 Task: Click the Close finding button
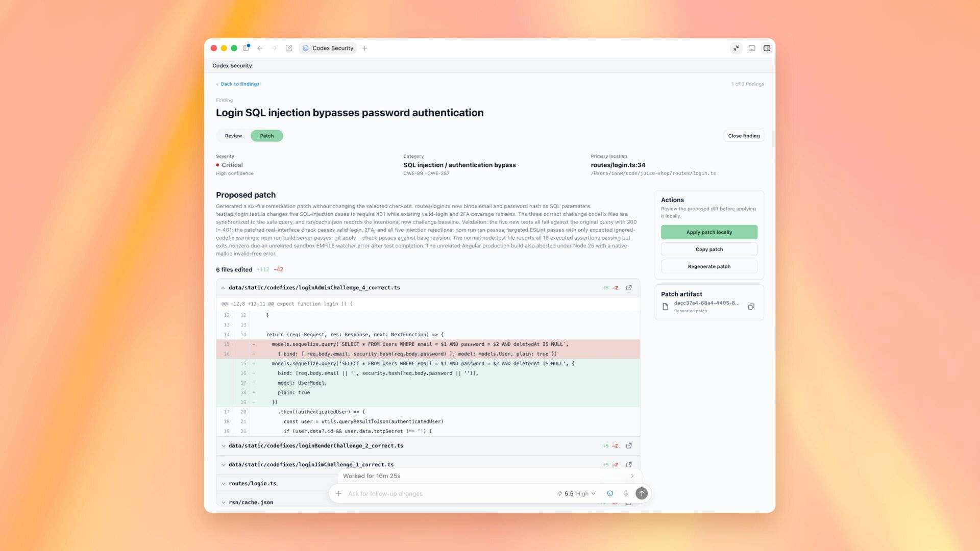744,136
